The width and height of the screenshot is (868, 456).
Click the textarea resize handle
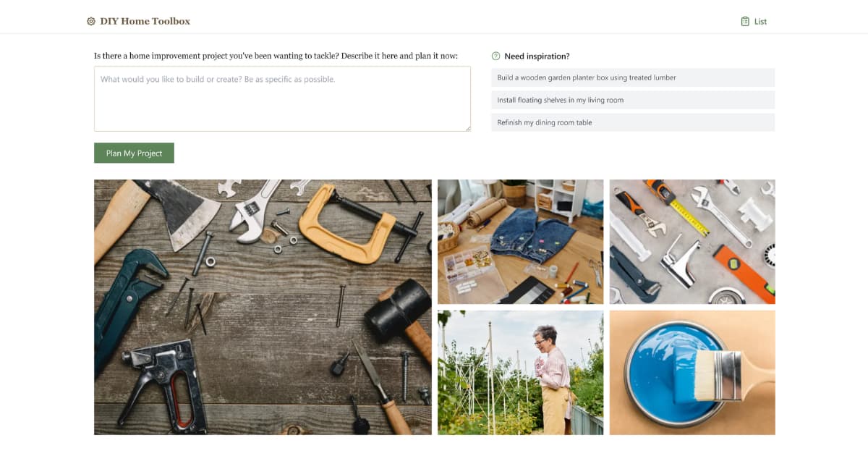(469, 129)
